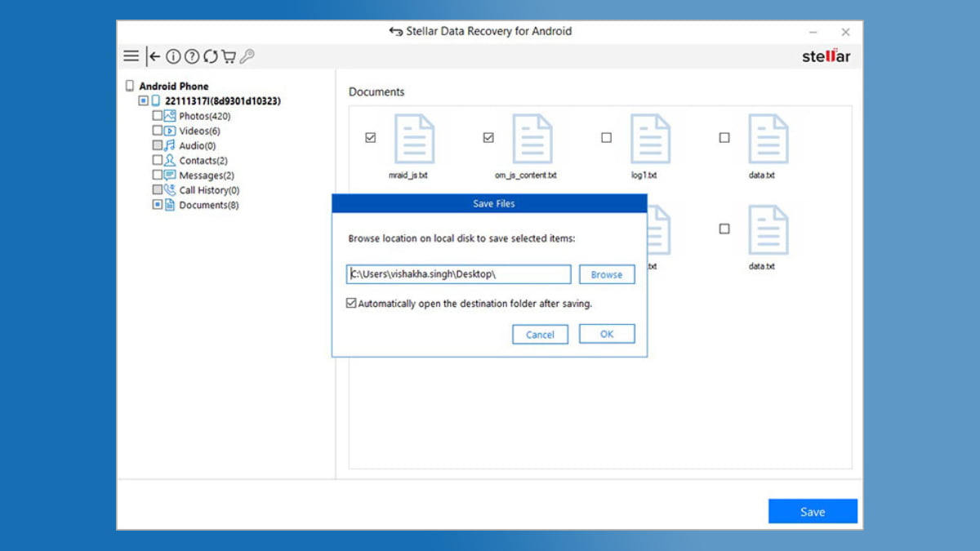Viewport: 980px width, 551px height.
Task: Open the info (i) icon
Action: [x=173, y=56]
